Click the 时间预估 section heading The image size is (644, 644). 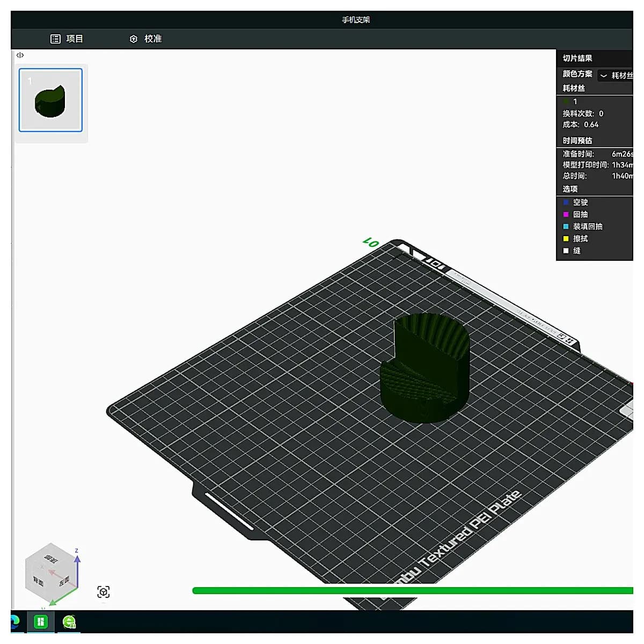coord(577,141)
